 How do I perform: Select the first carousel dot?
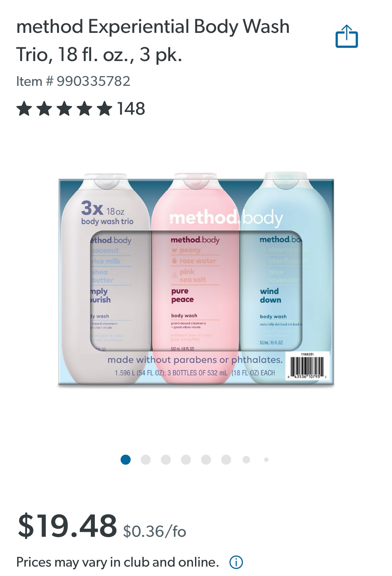click(126, 460)
